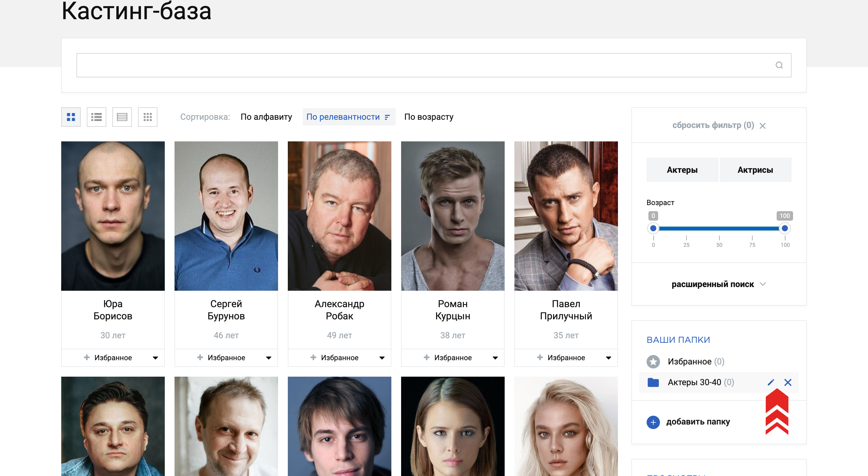
Task: Select the small tiles grid view icon
Action: tap(148, 117)
